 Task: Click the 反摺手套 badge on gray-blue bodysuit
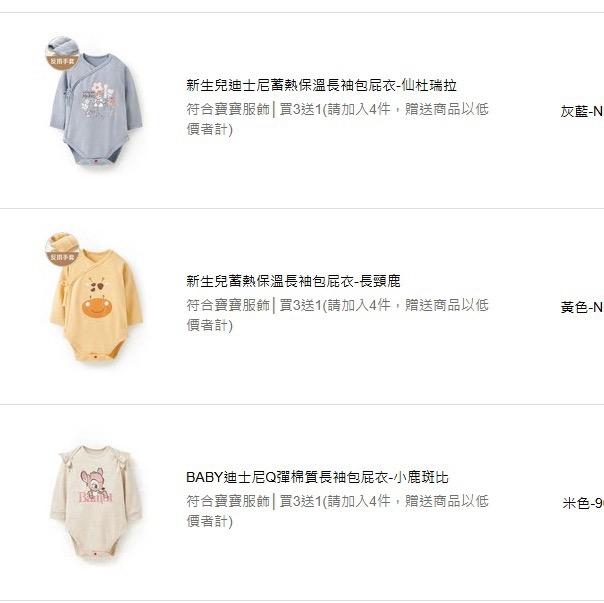pos(62,54)
